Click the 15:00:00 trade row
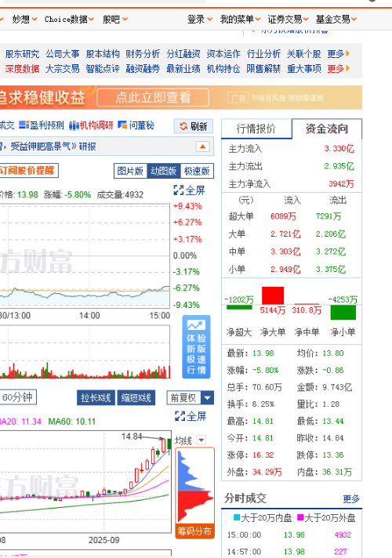392x558 pixels. coord(291,534)
